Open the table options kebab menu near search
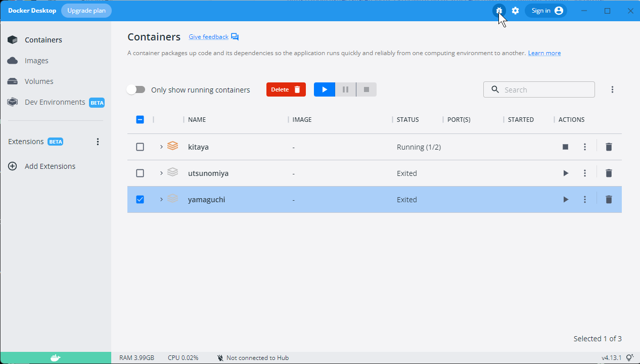This screenshot has height=364, width=640. tap(612, 89)
